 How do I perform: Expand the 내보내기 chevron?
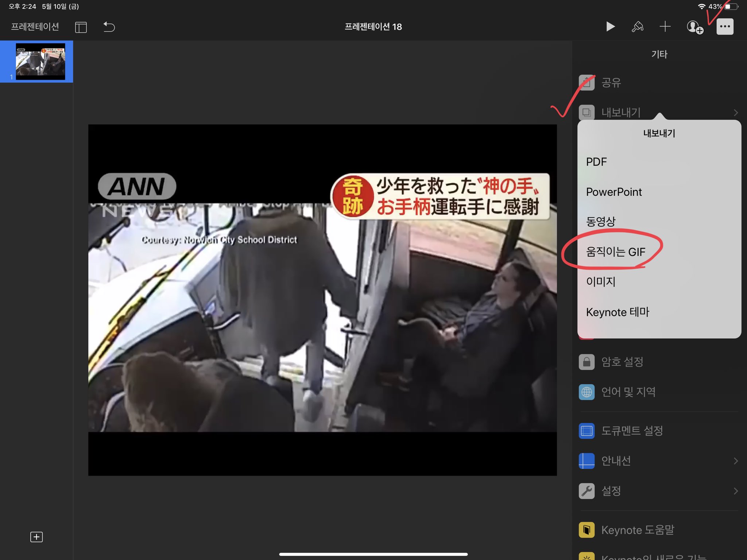pyautogui.click(x=736, y=113)
